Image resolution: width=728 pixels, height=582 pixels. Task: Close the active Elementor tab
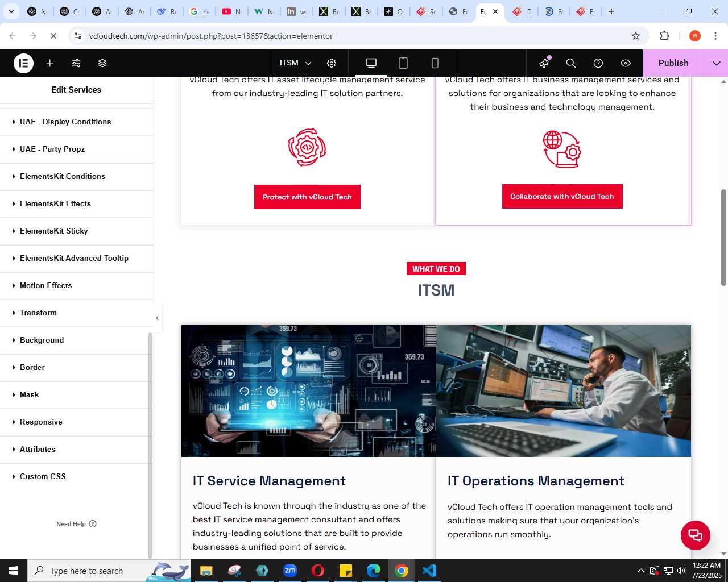[x=495, y=11]
